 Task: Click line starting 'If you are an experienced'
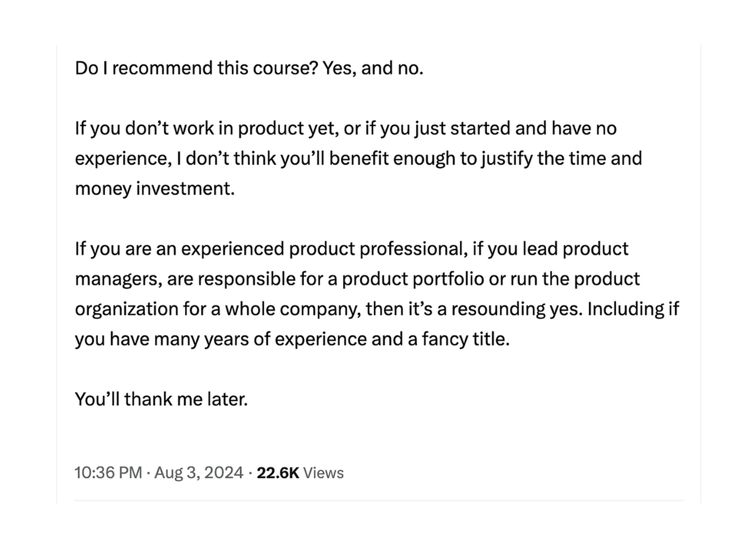(x=352, y=249)
